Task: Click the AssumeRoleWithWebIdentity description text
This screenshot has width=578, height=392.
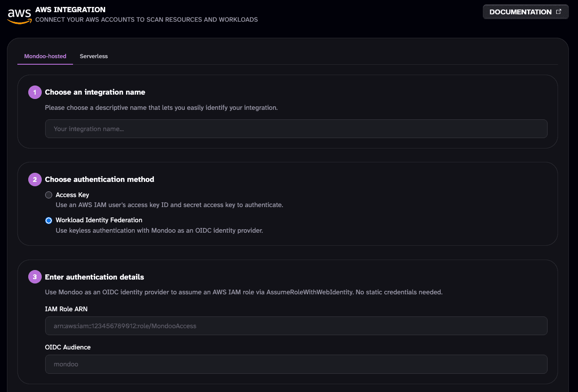Action: (244, 292)
